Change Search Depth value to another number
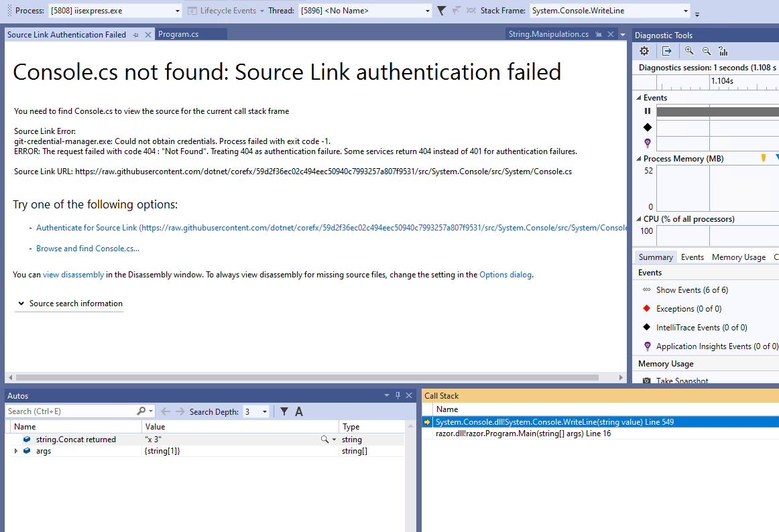 264,411
